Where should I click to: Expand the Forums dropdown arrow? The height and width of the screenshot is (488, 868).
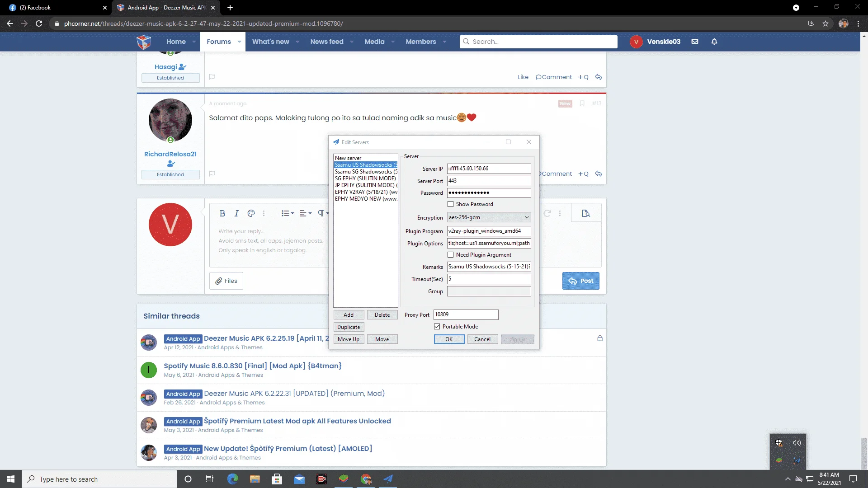pos(239,42)
